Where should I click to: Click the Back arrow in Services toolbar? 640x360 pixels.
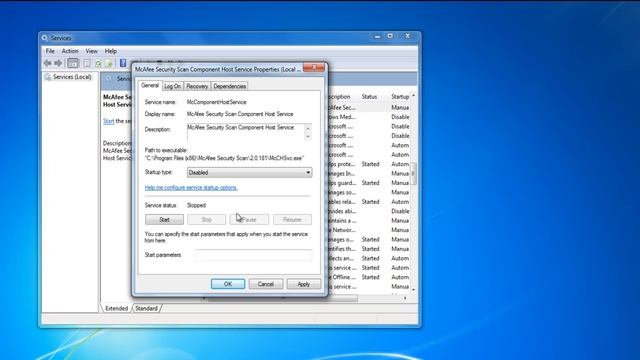(47, 63)
